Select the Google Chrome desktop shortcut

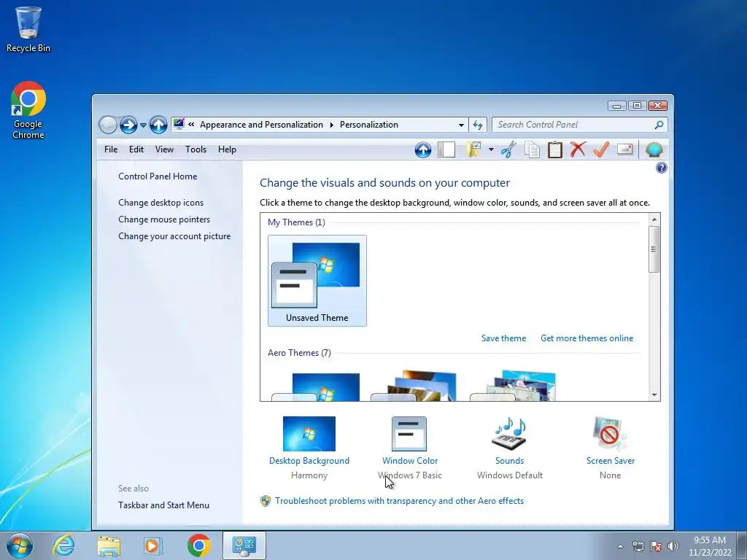pyautogui.click(x=28, y=111)
